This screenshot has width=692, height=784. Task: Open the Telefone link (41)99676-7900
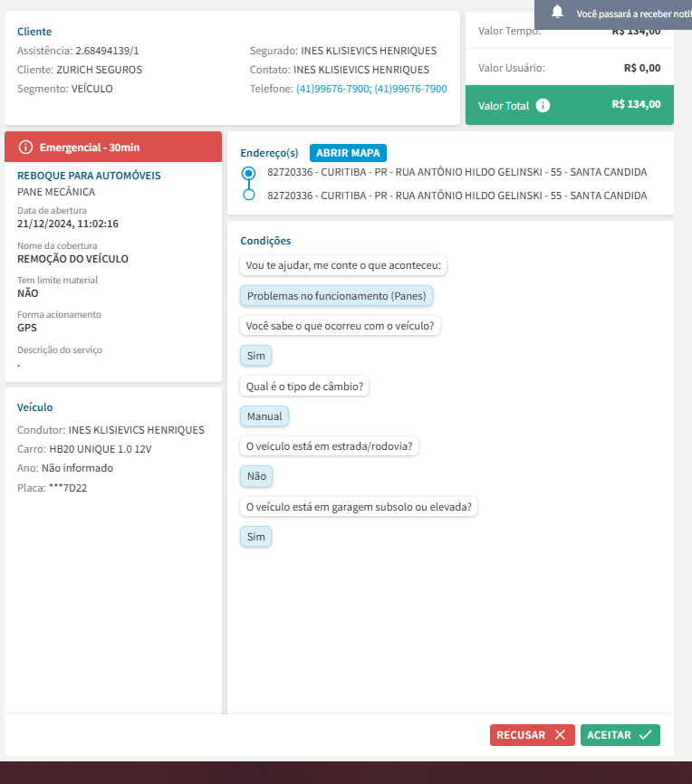click(x=371, y=89)
